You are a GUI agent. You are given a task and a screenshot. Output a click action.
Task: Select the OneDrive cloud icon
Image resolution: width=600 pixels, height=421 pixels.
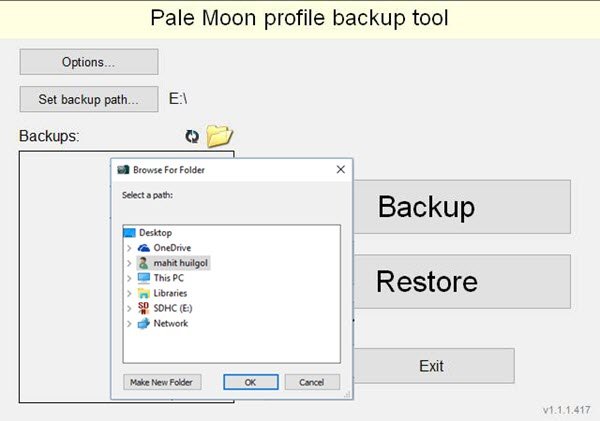(144, 248)
